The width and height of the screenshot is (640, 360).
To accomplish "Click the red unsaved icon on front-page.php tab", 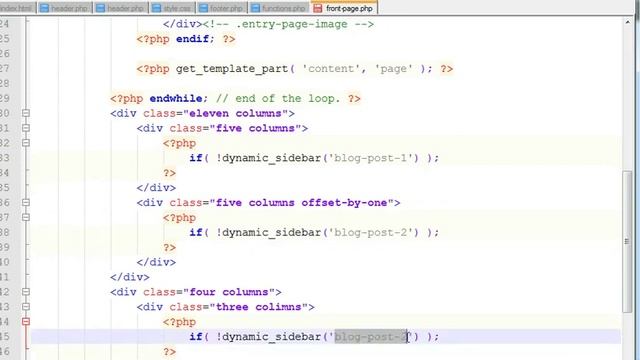I will click(318, 9).
